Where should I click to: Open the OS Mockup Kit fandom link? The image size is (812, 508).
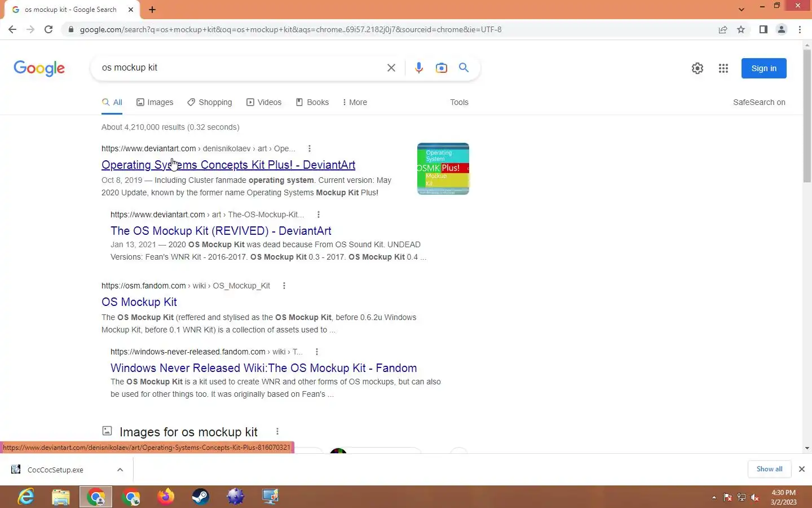click(139, 302)
